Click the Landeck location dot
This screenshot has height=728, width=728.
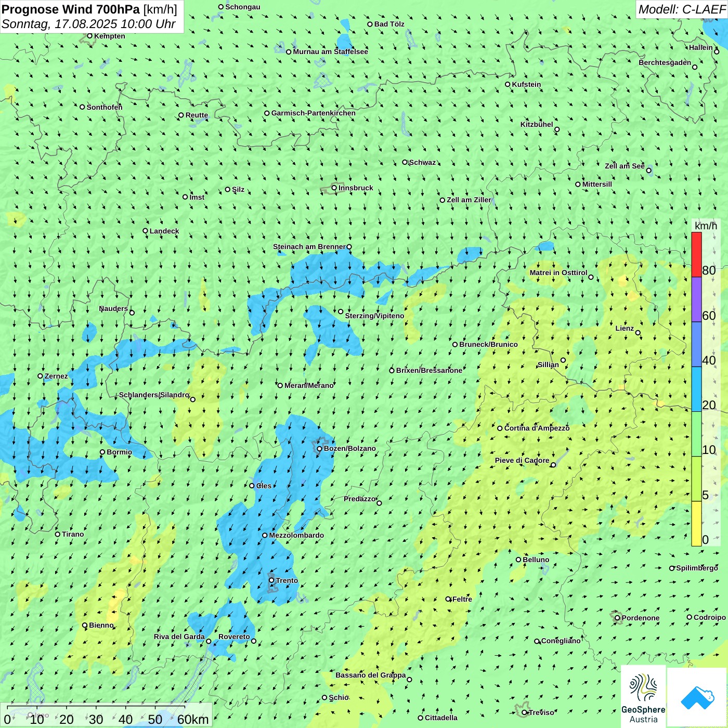point(145,231)
